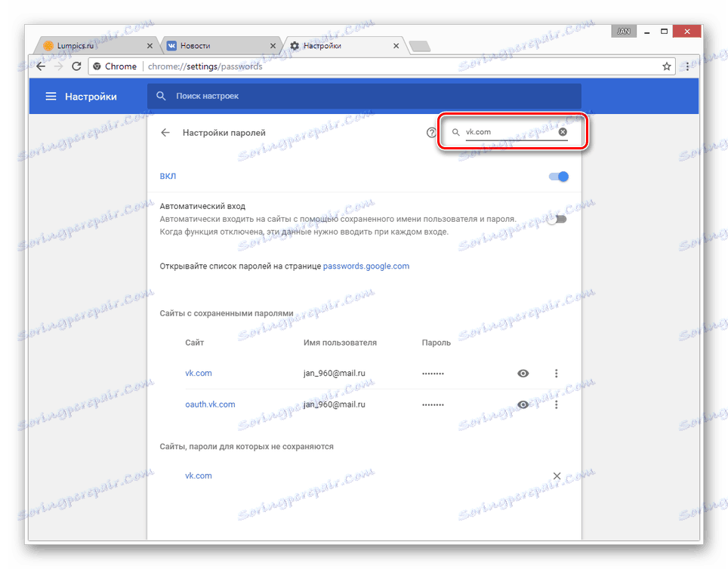Click the Поиск настроек search field
The image size is (728, 569).
pyautogui.click(x=364, y=96)
